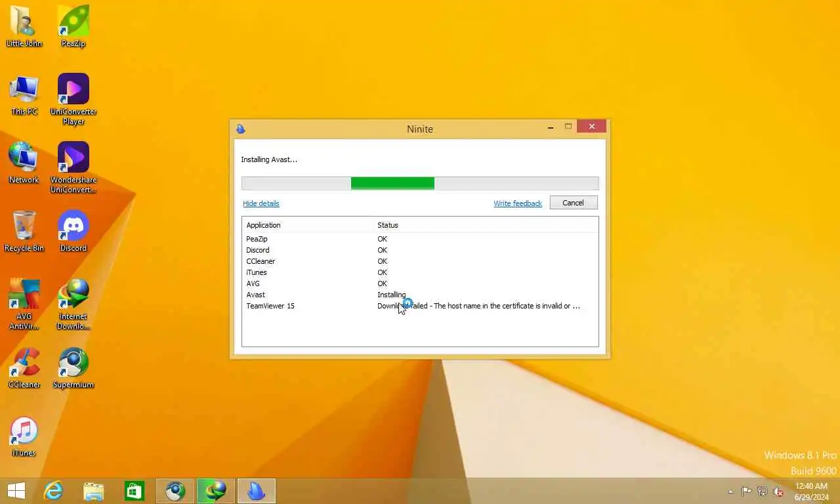
Task: Select the Network desktop icon
Action: click(x=24, y=163)
